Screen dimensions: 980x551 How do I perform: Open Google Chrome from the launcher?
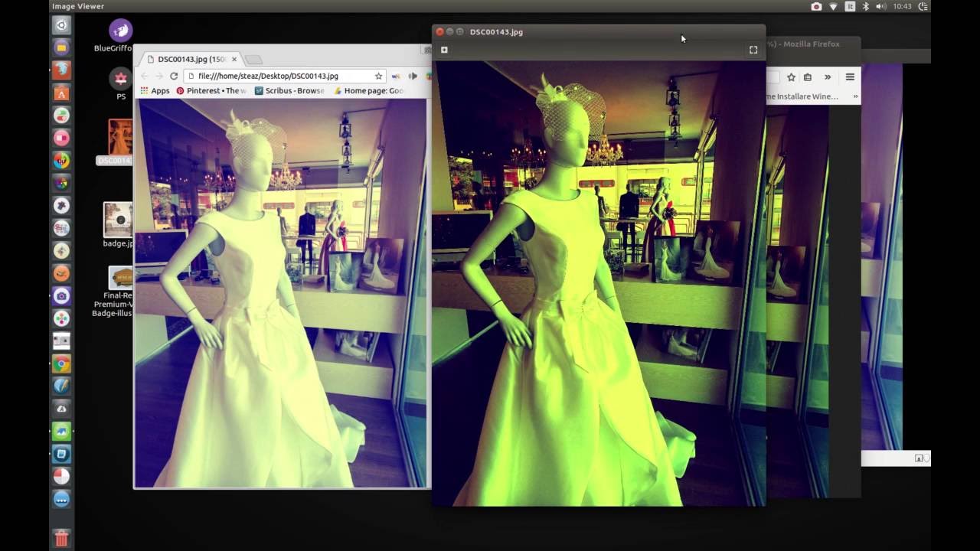click(62, 364)
